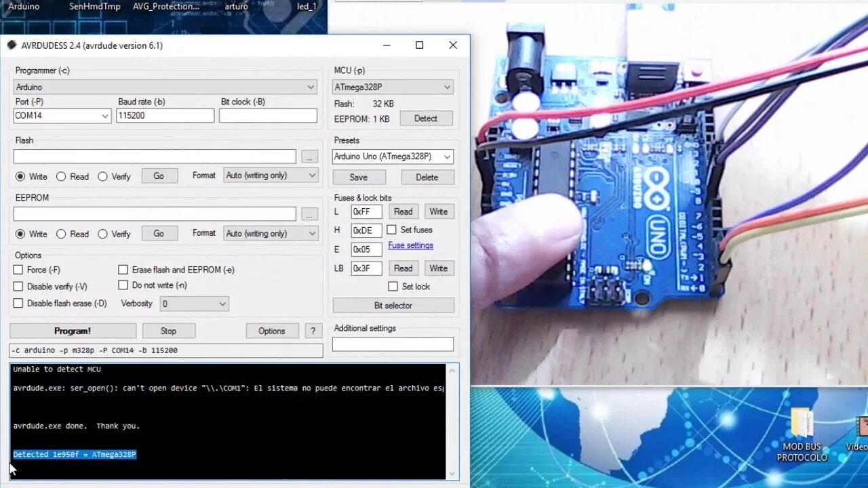Run EEPROM operation with Go button
868x488 pixels.
click(159, 233)
